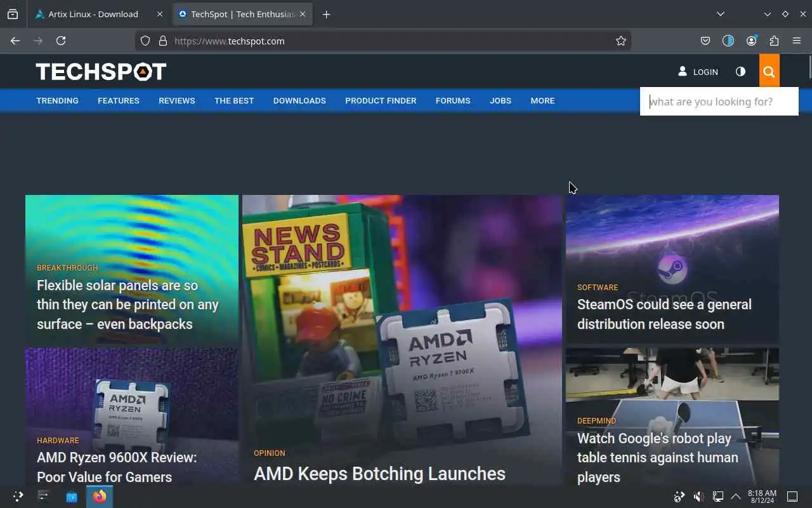Go to the FORUMS section

tap(453, 100)
